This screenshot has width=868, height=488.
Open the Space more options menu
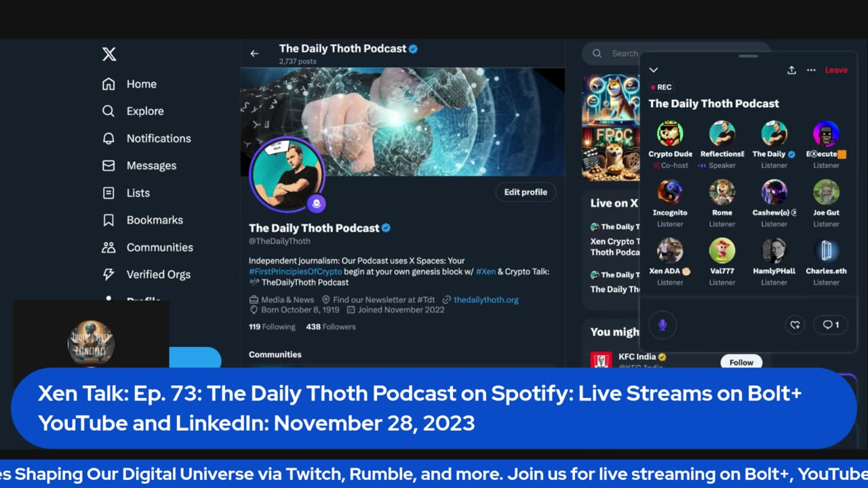[811, 70]
